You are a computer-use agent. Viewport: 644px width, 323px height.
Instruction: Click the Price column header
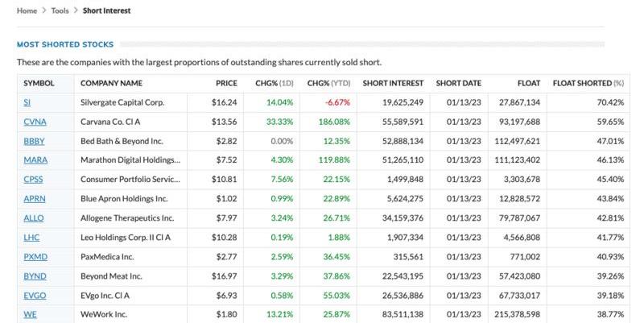pyautogui.click(x=226, y=83)
